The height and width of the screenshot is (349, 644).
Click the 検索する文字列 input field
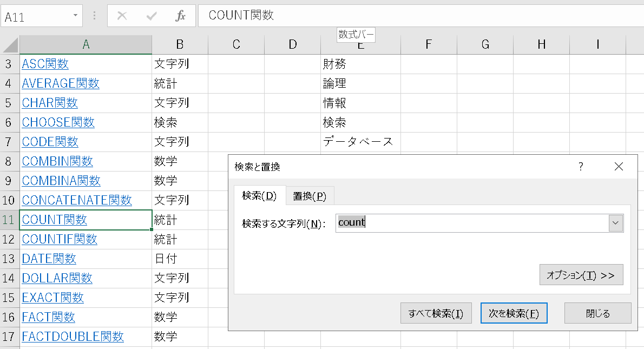coord(471,223)
